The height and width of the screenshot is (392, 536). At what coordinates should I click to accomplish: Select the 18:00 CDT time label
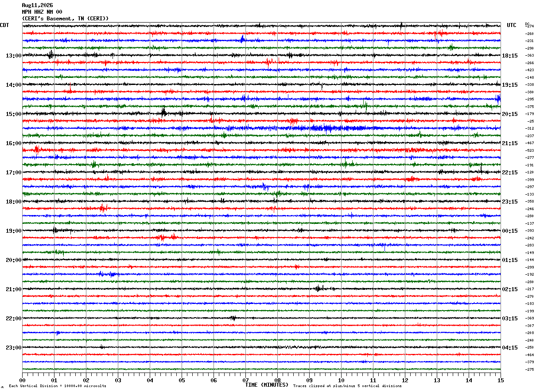14,202
